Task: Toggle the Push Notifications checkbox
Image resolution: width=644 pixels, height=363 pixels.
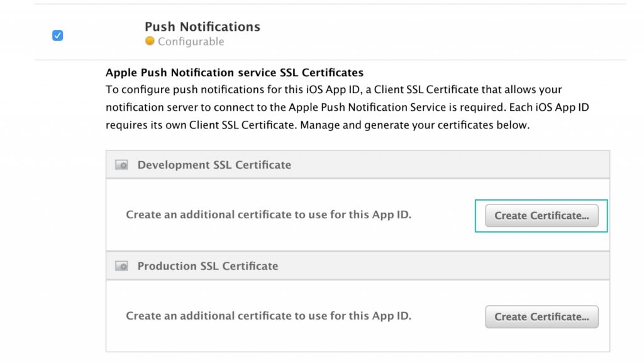Action: (x=57, y=36)
